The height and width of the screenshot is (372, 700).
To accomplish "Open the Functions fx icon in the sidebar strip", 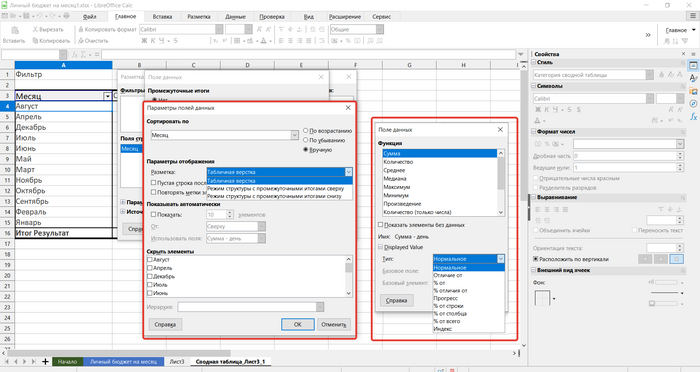I will [x=693, y=117].
